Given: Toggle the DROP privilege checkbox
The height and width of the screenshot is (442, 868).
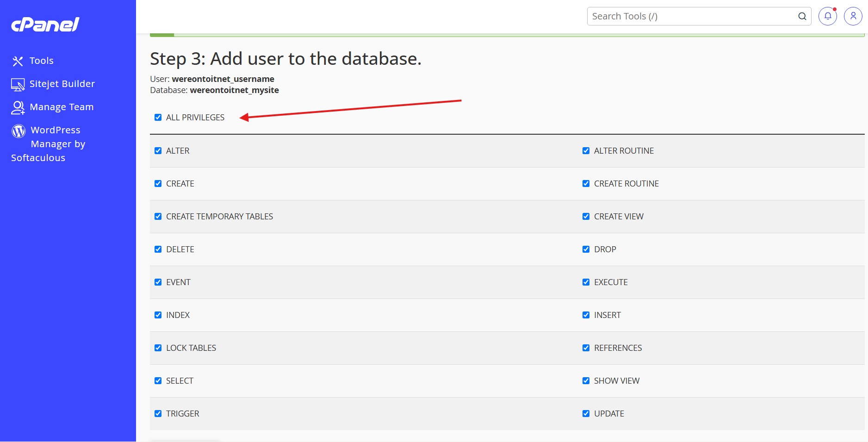Looking at the screenshot, I should click(x=586, y=249).
